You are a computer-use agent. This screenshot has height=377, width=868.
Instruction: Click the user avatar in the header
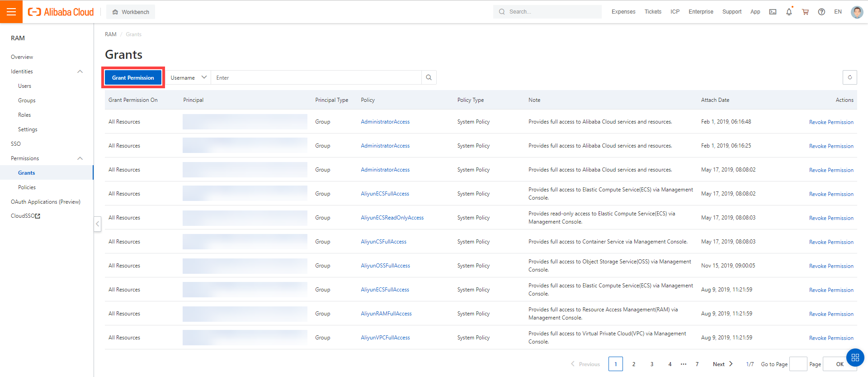856,12
